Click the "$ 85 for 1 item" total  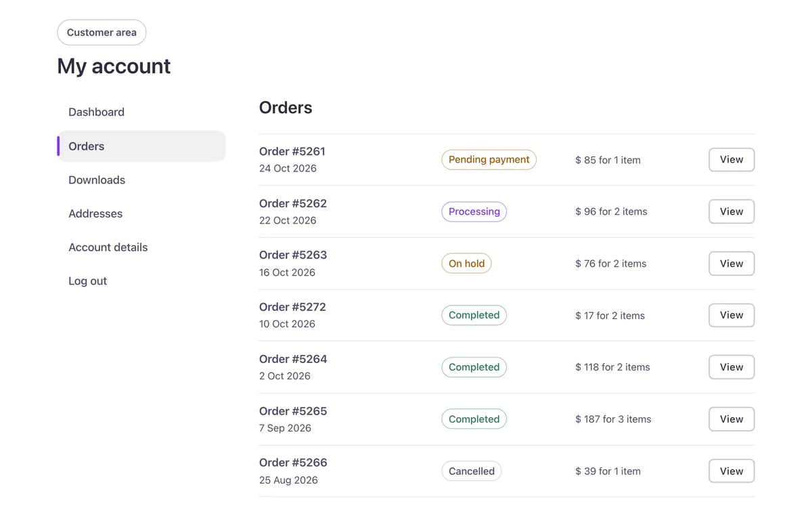pyautogui.click(x=608, y=161)
